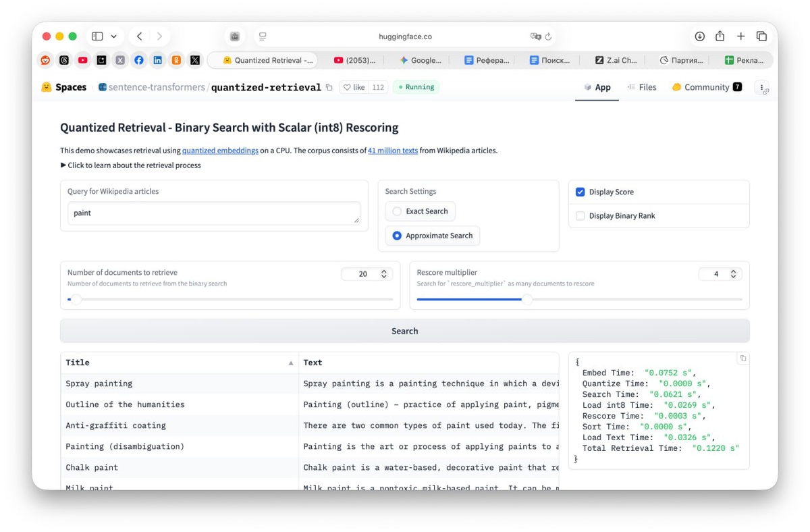
Task: Show Safari downloads
Action: point(699,36)
